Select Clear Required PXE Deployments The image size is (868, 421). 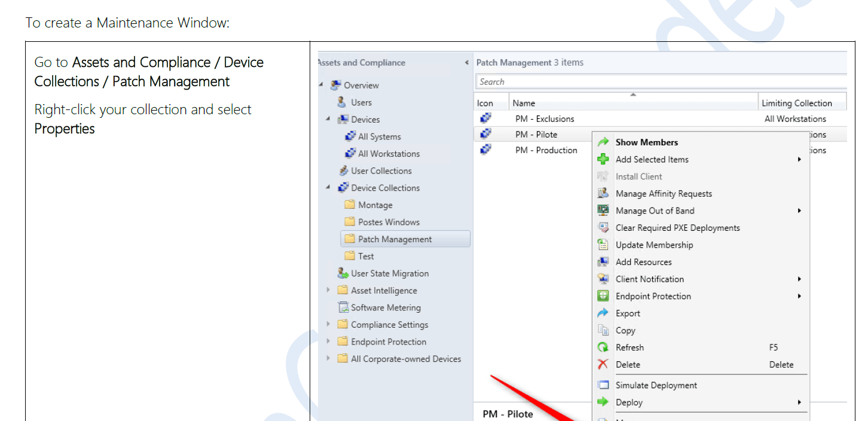pos(677,228)
